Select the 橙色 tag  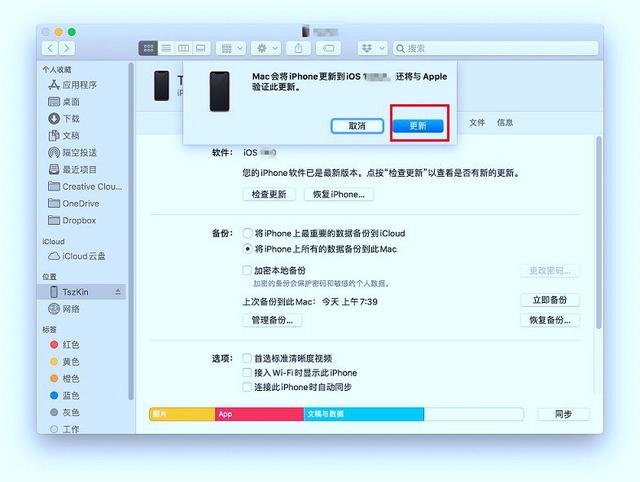[x=64, y=379]
